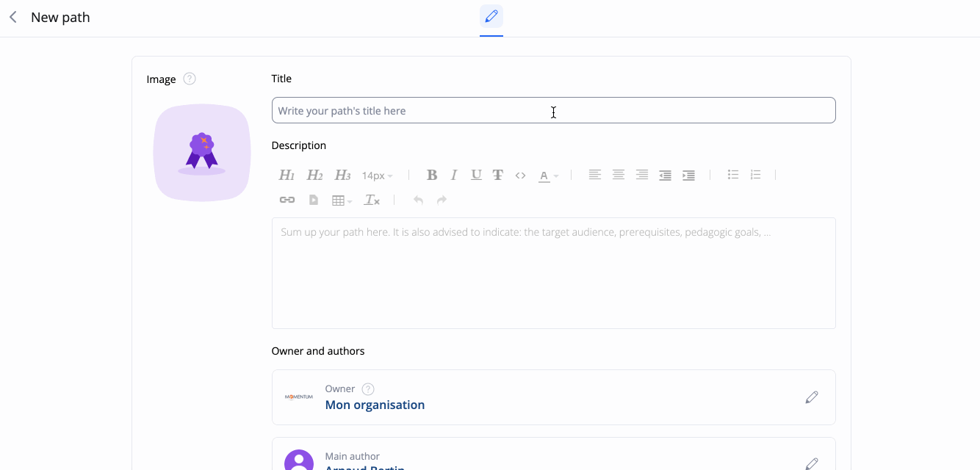Toggle italic formatting
This screenshot has height=470, width=980.
tap(454, 175)
